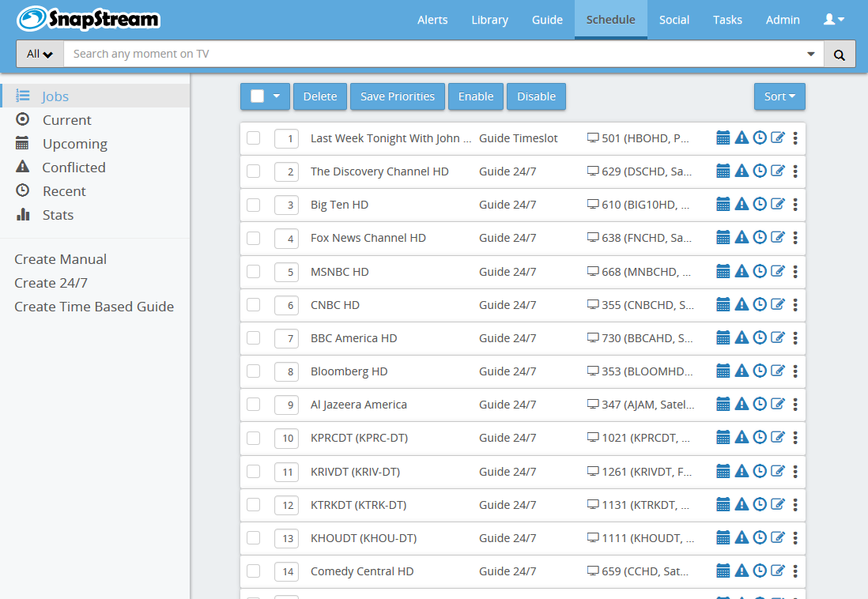Go to the Guide tab
This screenshot has height=599, width=868.
(x=547, y=20)
